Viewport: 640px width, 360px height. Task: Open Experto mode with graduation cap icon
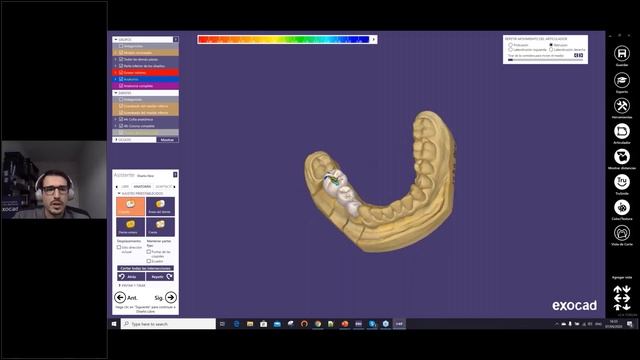(622, 80)
